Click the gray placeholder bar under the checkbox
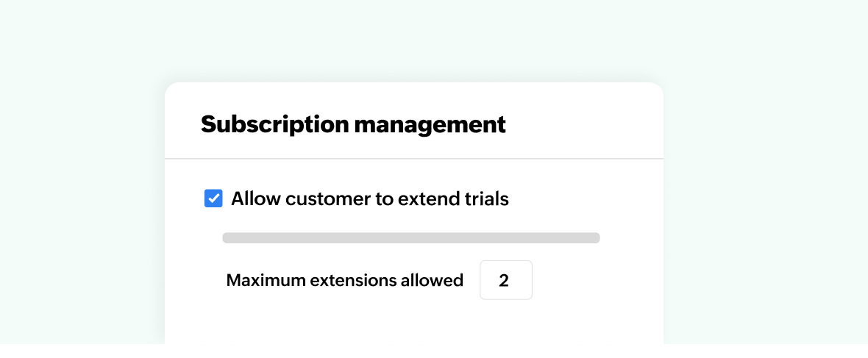Image resolution: width=868 pixels, height=358 pixels. 411,237
